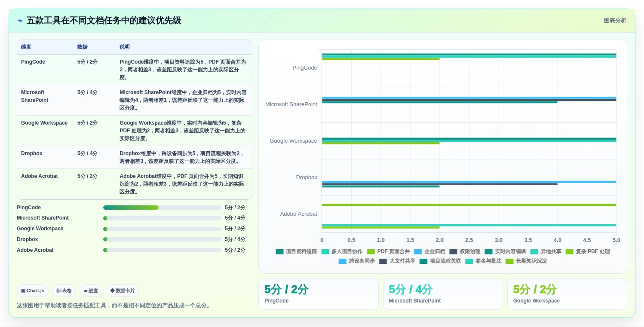Toggle the PDF 页面合并 legend item
Viewport: 644px width, 327px height.
[388, 251]
